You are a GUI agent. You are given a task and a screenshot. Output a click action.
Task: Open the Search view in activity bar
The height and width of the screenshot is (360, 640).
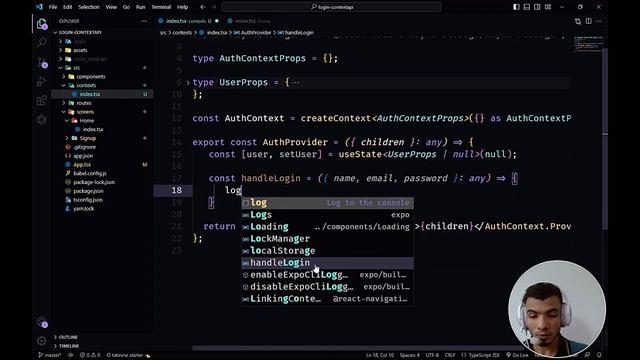coord(42,42)
